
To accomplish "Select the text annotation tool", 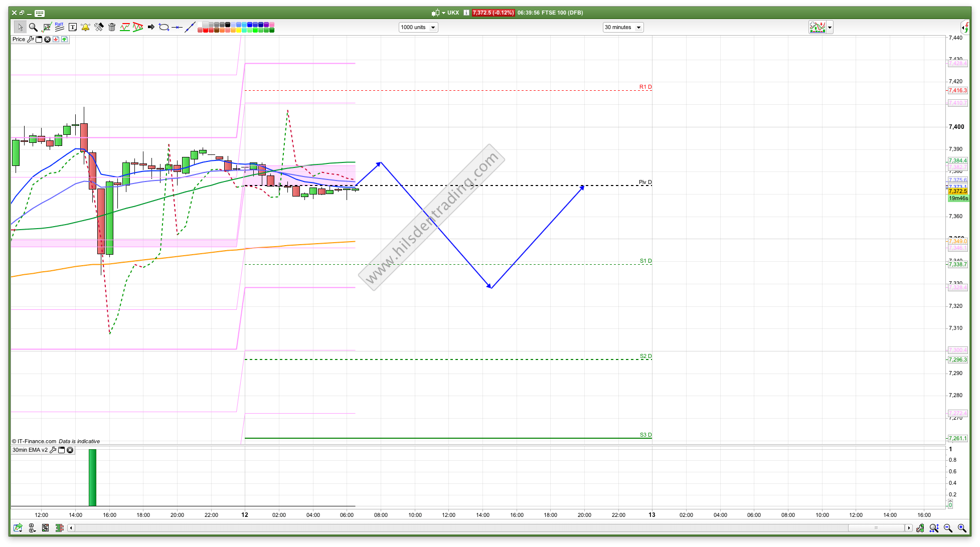I will click(72, 27).
